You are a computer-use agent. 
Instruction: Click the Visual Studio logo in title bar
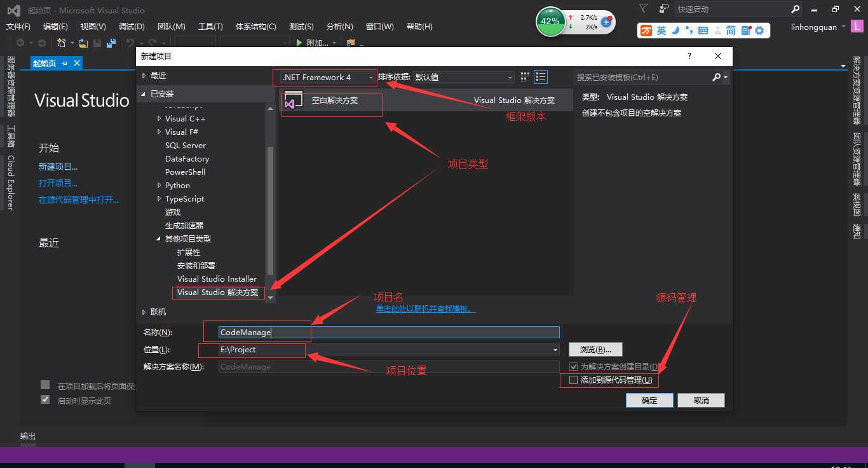tap(13, 10)
